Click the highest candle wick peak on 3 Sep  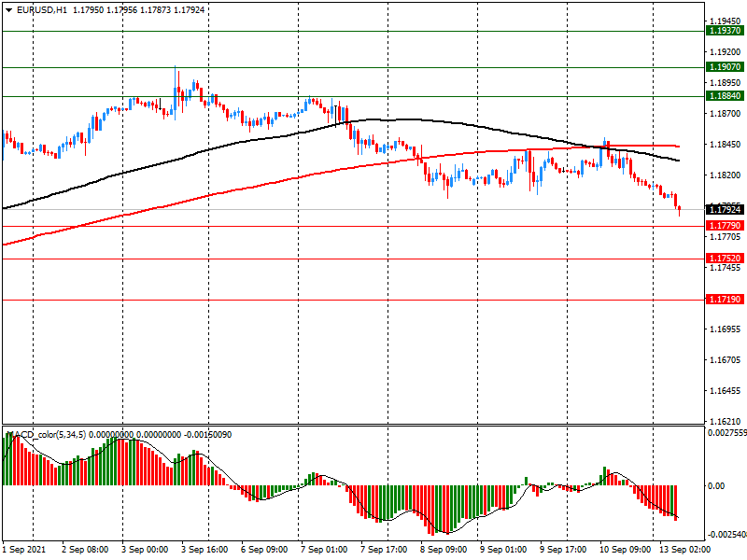176,67
